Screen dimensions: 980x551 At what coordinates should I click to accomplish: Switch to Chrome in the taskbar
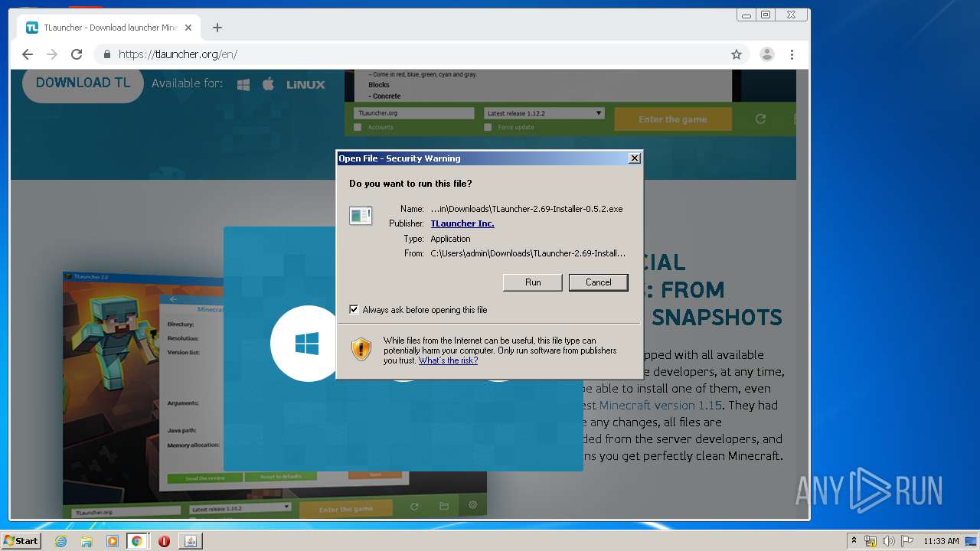(137, 541)
